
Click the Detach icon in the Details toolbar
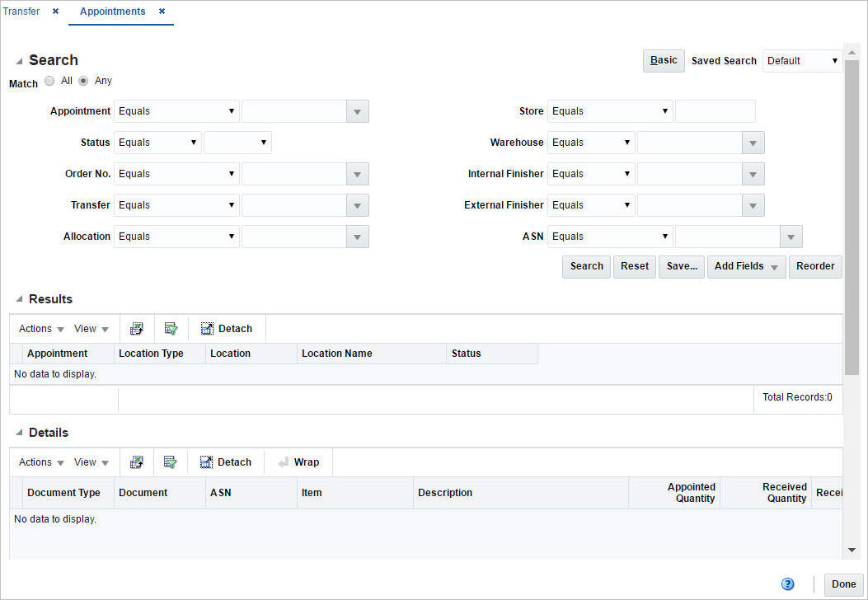point(226,462)
